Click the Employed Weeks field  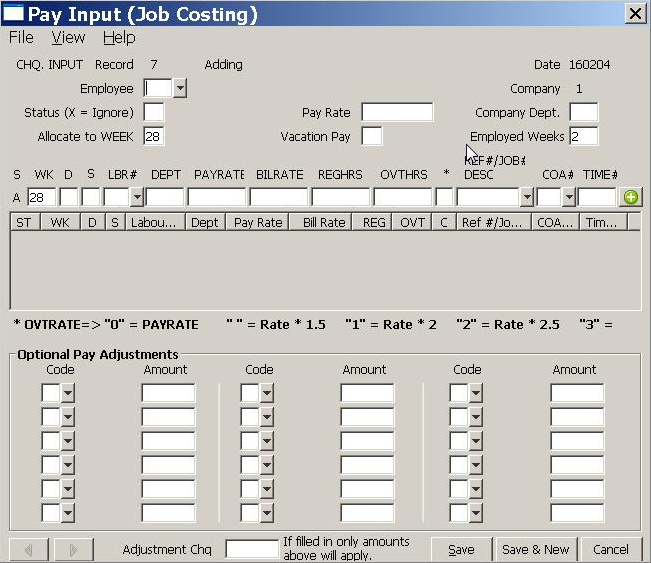[584, 136]
